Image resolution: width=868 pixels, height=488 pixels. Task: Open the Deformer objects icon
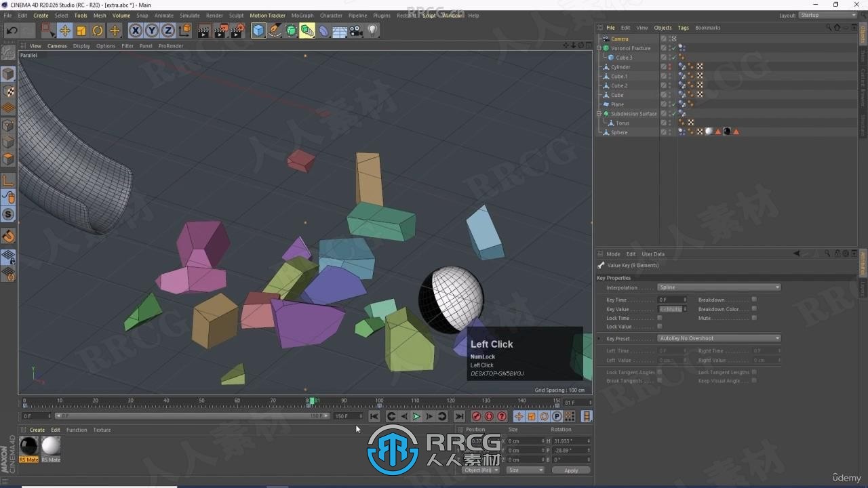[x=323, y=30]
